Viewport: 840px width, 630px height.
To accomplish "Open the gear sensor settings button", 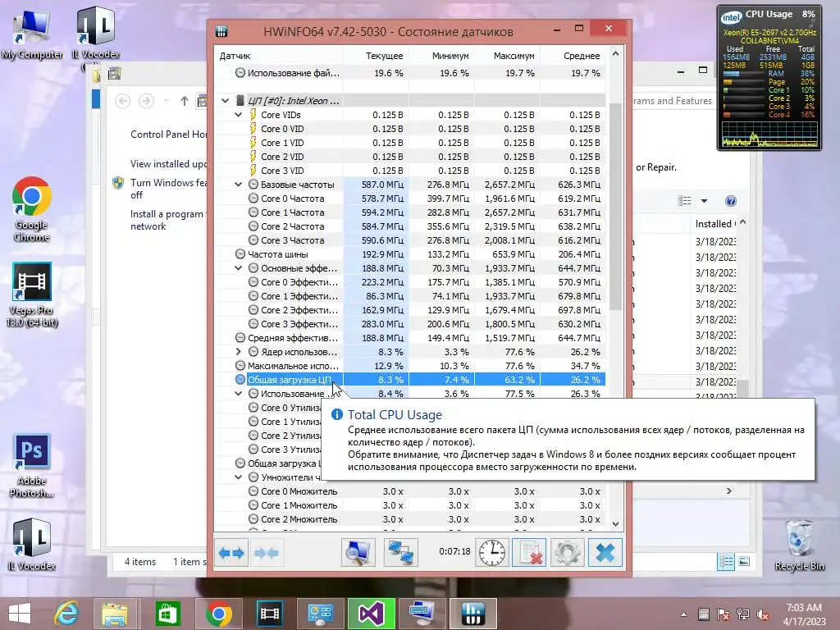I will [568, 552].
